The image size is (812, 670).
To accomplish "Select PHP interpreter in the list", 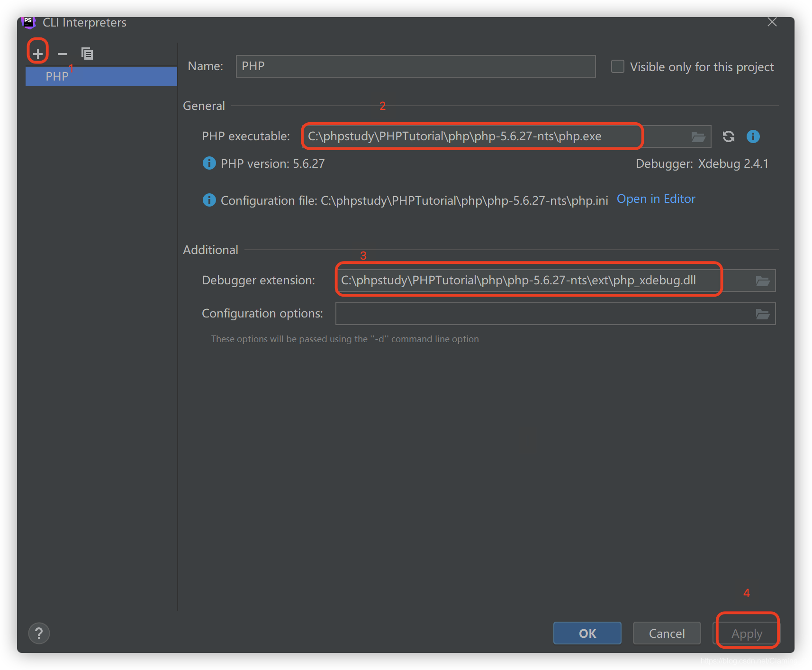I will click(x=101, y=76).
